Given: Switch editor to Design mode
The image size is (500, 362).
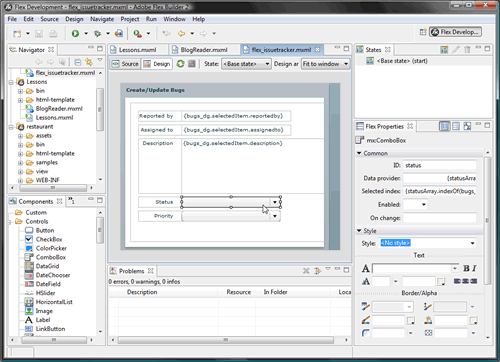Looking at the screenshot, I should click(157, 64).
